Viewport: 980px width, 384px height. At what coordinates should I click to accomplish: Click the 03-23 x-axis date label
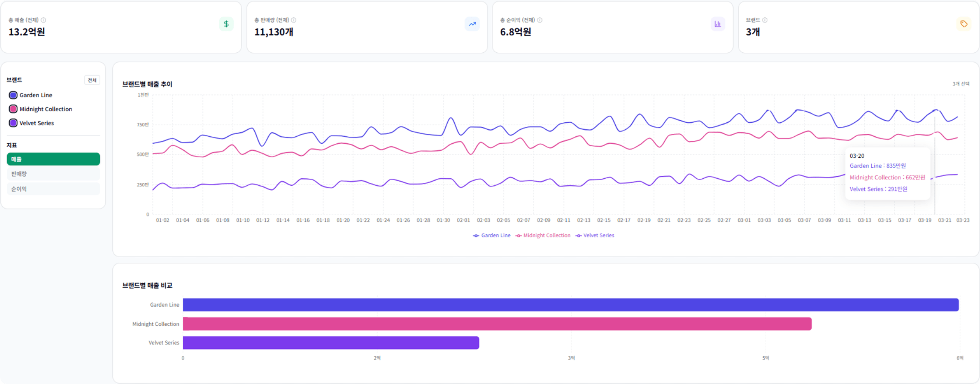point(963,220)
